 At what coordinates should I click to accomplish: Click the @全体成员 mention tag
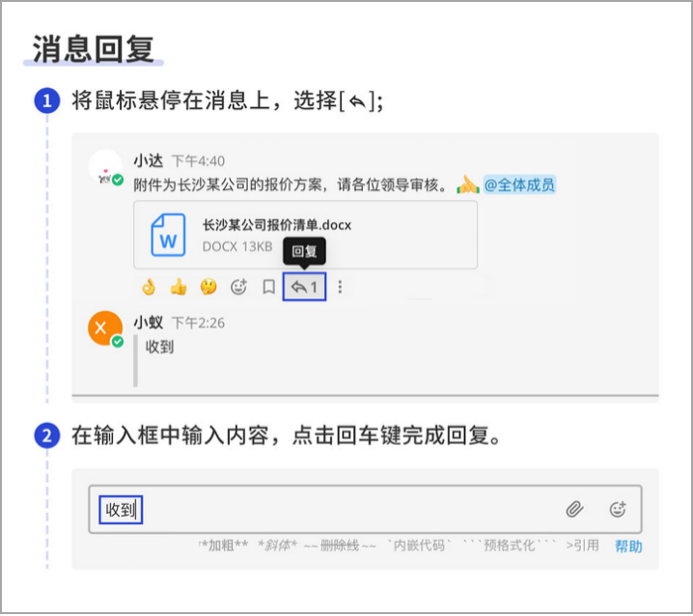[519, 184]
